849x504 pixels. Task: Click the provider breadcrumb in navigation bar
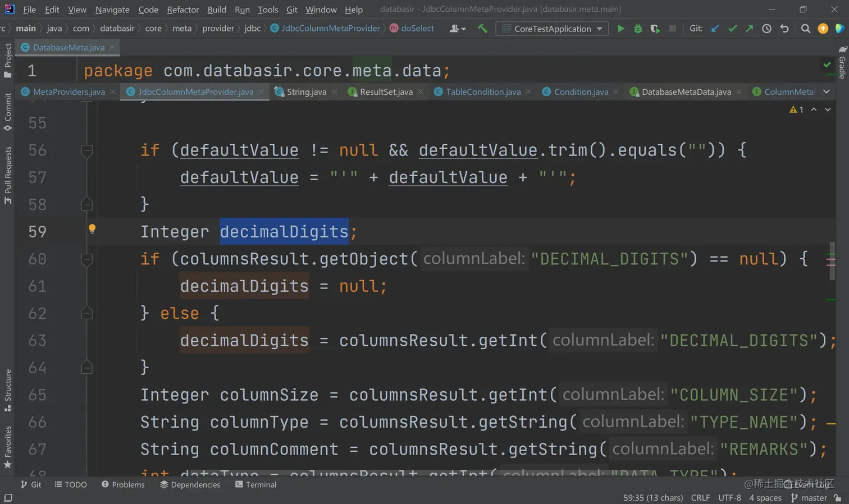pyautogui.click(x=218, y=28)
